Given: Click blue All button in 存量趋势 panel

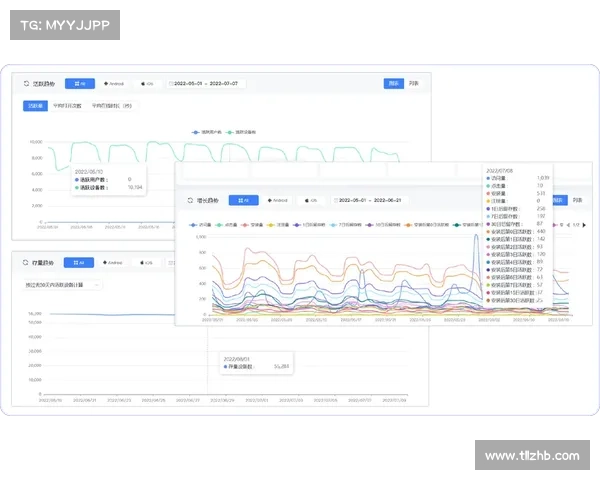Looking at the screenshot, I should [x=80, y=263].
